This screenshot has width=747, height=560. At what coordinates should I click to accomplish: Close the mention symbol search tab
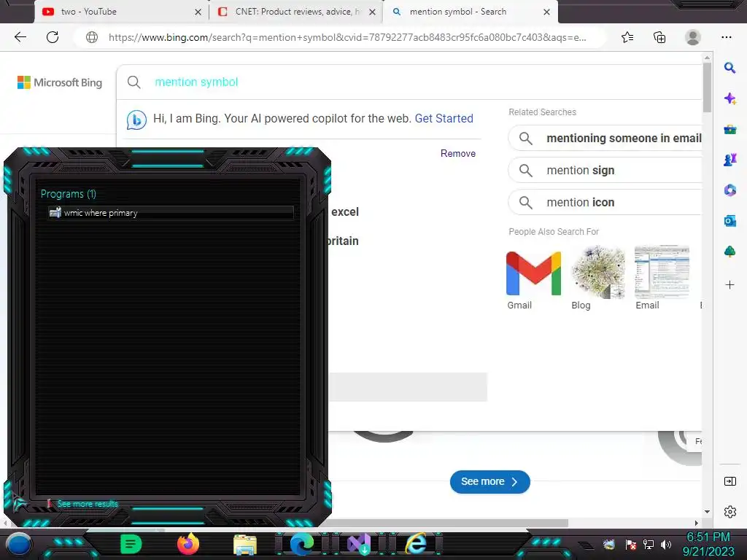[x=547, y=12]
